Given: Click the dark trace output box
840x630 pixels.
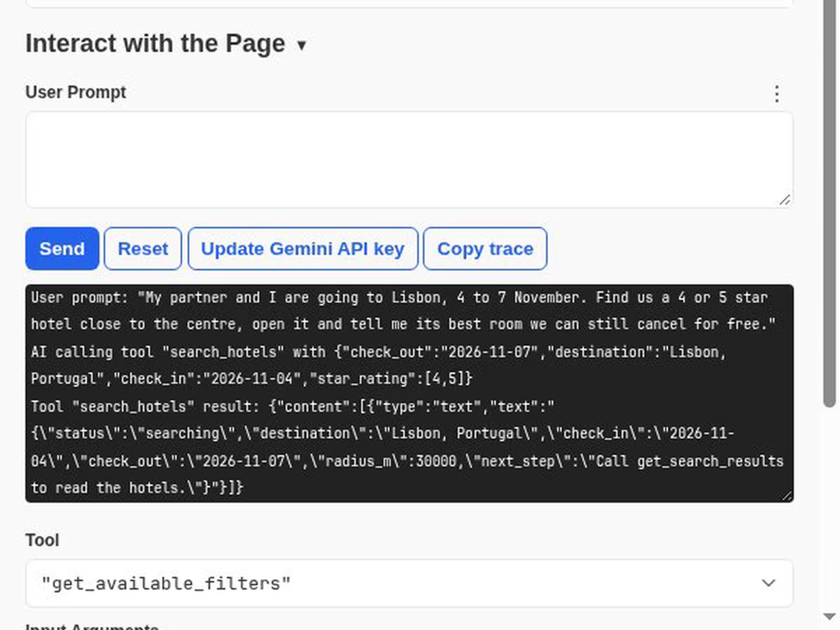Looking at the screenshot, I should point(409,393).
